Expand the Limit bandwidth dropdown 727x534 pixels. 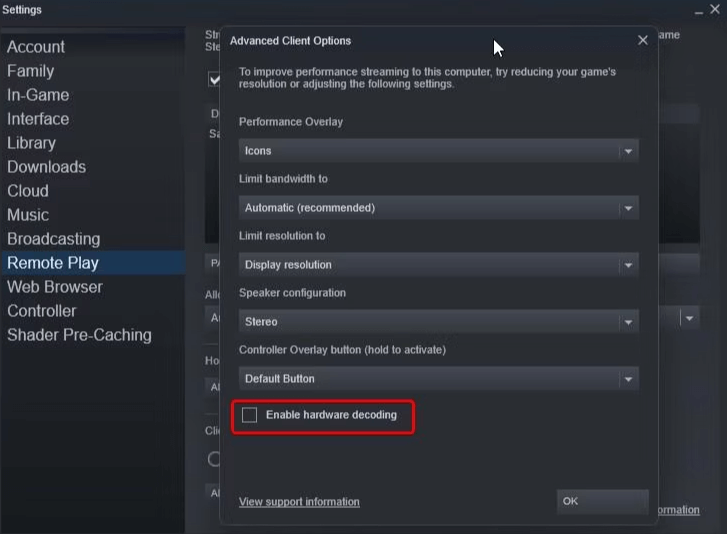pos(439,208)
